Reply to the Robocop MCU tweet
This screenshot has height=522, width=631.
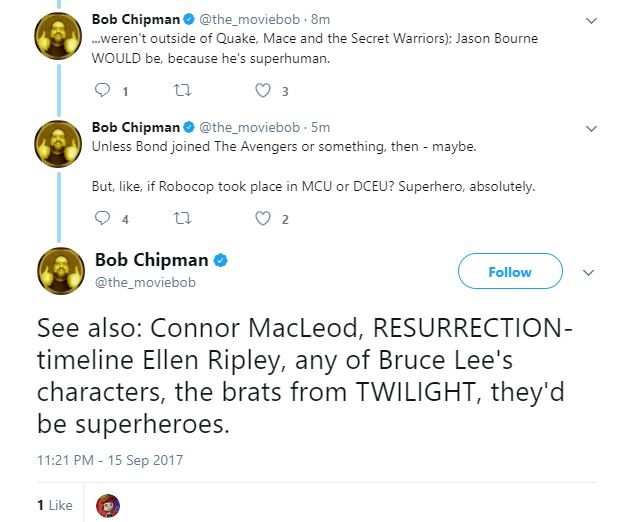102,218
